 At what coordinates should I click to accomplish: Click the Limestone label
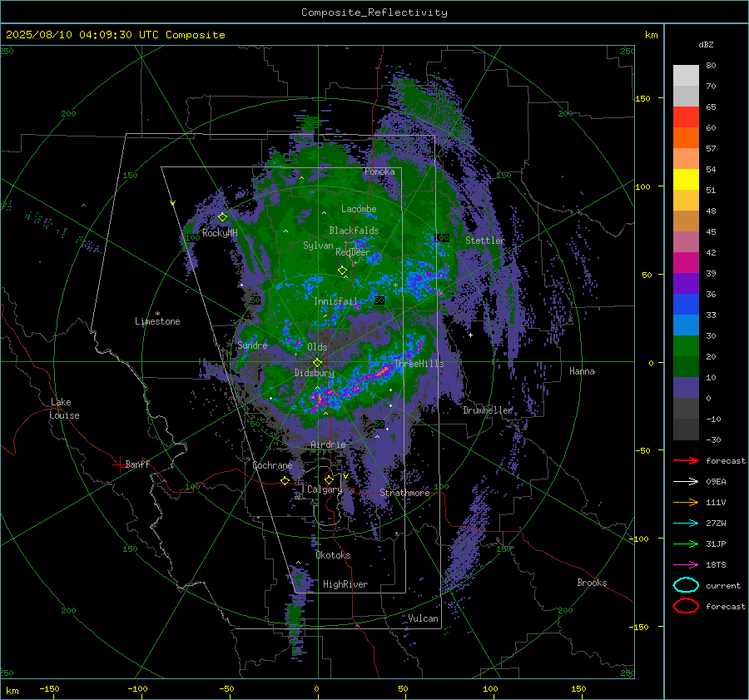tap(157, 321)
